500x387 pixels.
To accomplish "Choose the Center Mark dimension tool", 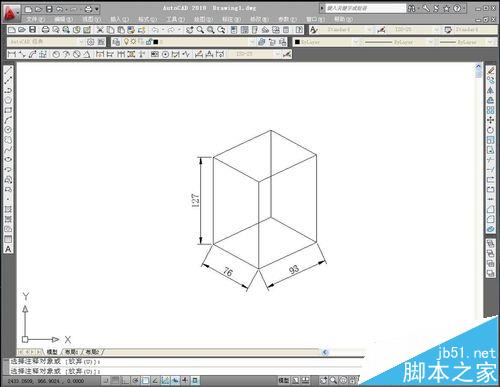I will click(165, 54).
